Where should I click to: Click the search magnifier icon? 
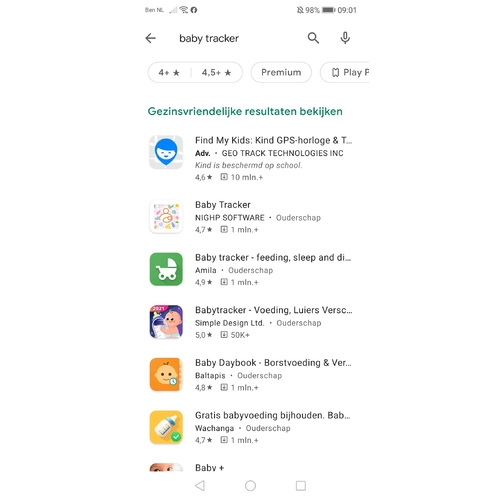pos(313,38)
